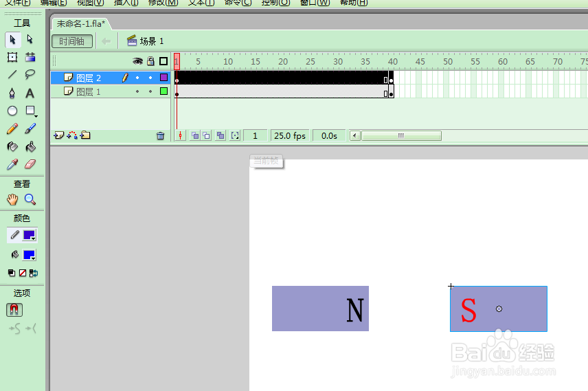Viewport: 588px width, 391px height.
Task: Toggle Snap to Objects magnet
Action: [x=14, y=310]
